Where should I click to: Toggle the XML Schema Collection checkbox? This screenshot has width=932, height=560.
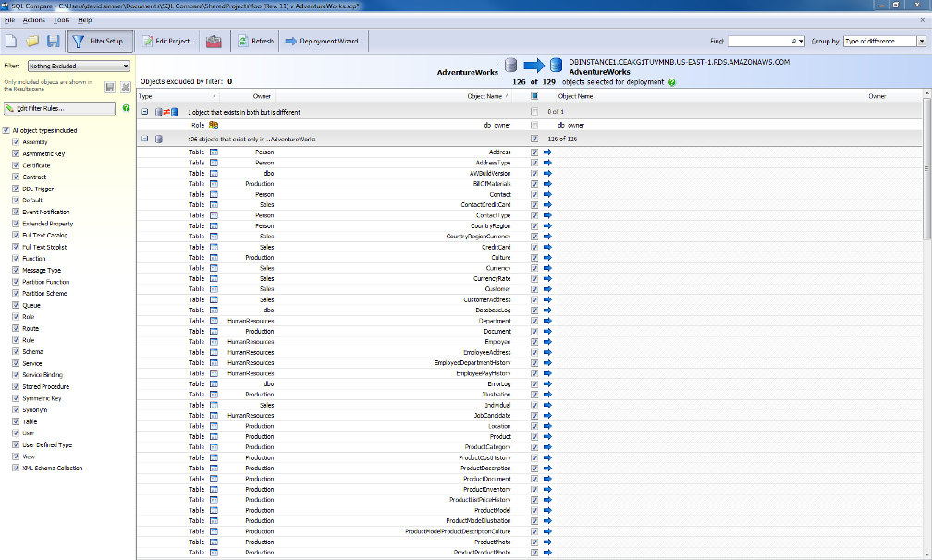[16, 468]
